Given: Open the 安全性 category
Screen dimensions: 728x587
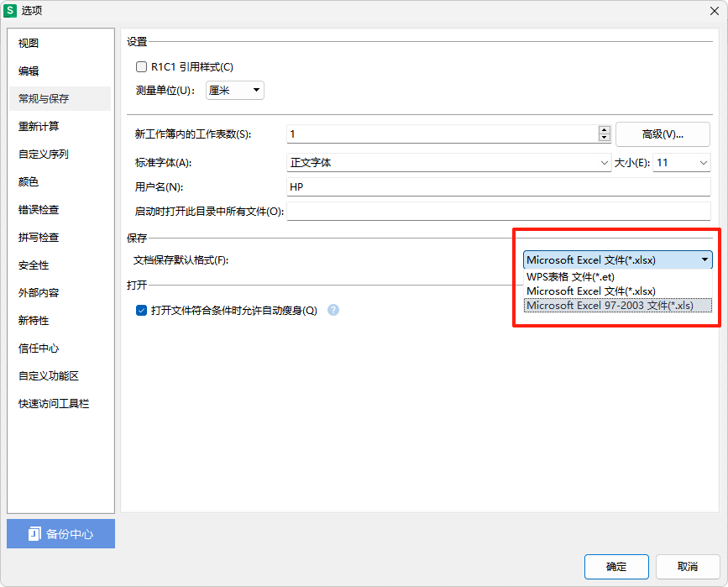Looking at the screenshot, I should pyautogui.click(x=60, y=265).
